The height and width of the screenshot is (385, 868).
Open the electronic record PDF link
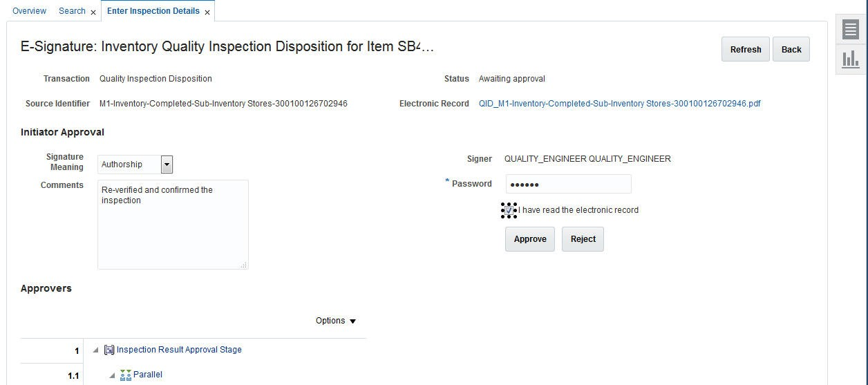coord(619,104)
